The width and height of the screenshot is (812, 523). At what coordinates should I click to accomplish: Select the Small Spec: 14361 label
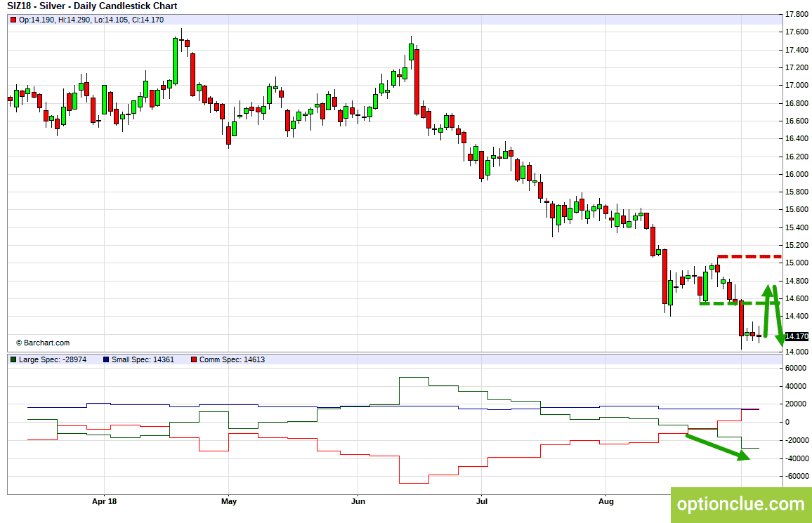[x=143, y=359]
